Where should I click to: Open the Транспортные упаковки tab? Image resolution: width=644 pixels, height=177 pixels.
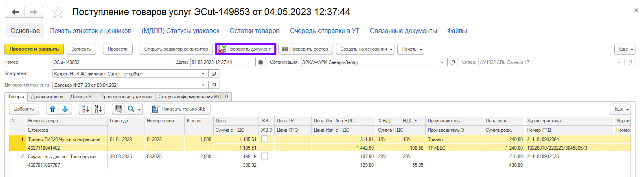click(126, 97)
